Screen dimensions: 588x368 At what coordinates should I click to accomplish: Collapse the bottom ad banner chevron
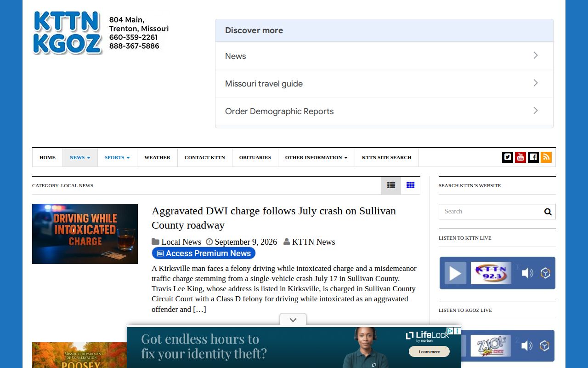tap(293, 320)
